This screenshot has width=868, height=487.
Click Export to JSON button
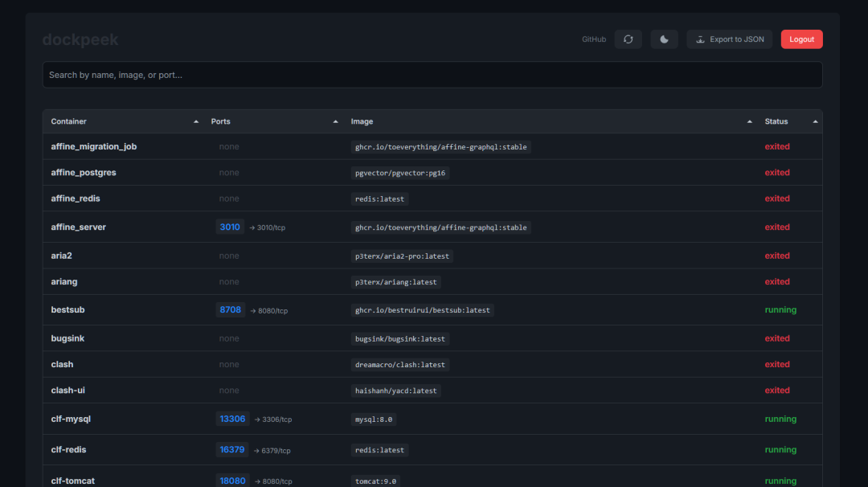pyautogui.click(x=729, y=39)
